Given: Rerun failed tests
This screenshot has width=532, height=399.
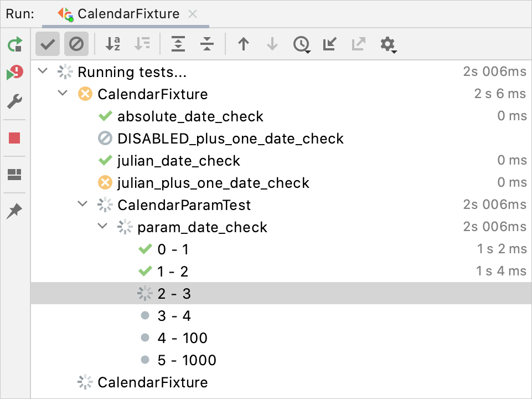Looking at the screenshot, I should coord(14,73).
